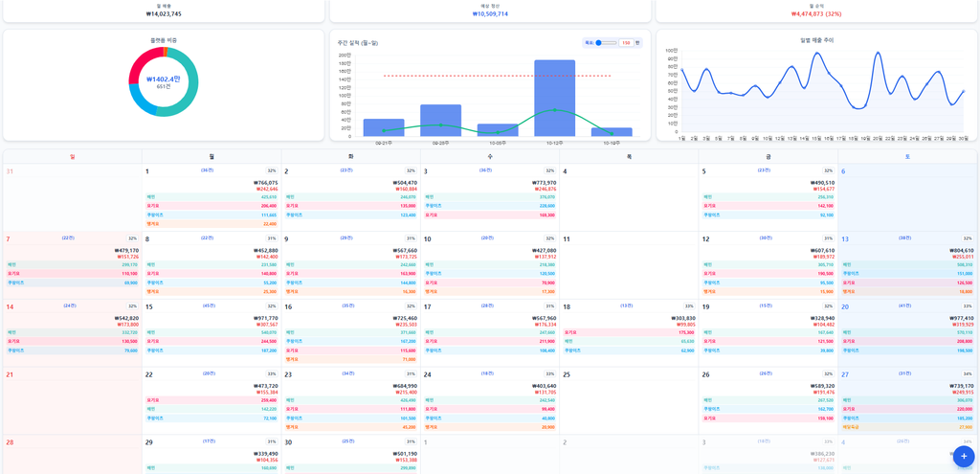
Task: Click the 34% badge on day 27
Action: click(x=969, y=373)
